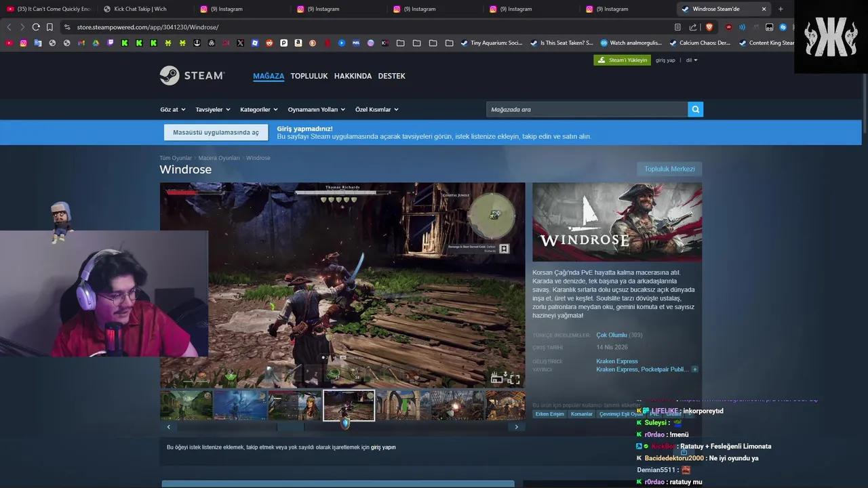Click the browser address bar URL
The image size is (868, 488).
click(x=148, y=27)
